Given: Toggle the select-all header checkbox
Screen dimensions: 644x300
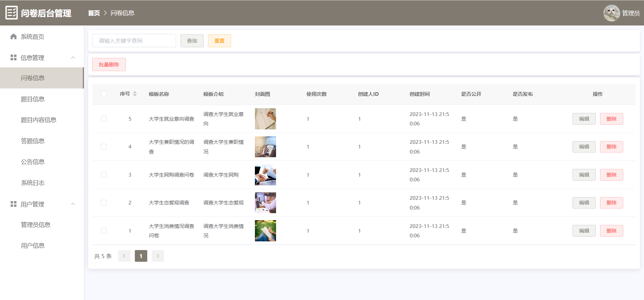Looking at the screenshot, I should pos(104,94).
